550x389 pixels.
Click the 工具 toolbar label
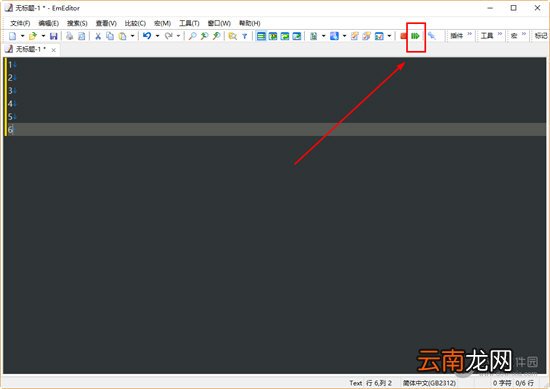[487, 36]
